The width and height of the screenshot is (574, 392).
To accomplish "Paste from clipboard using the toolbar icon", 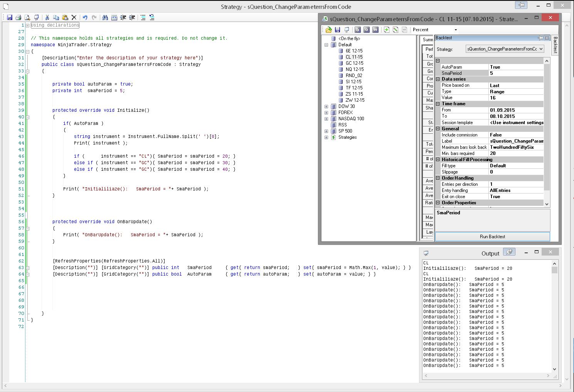I will pos(65,17).
